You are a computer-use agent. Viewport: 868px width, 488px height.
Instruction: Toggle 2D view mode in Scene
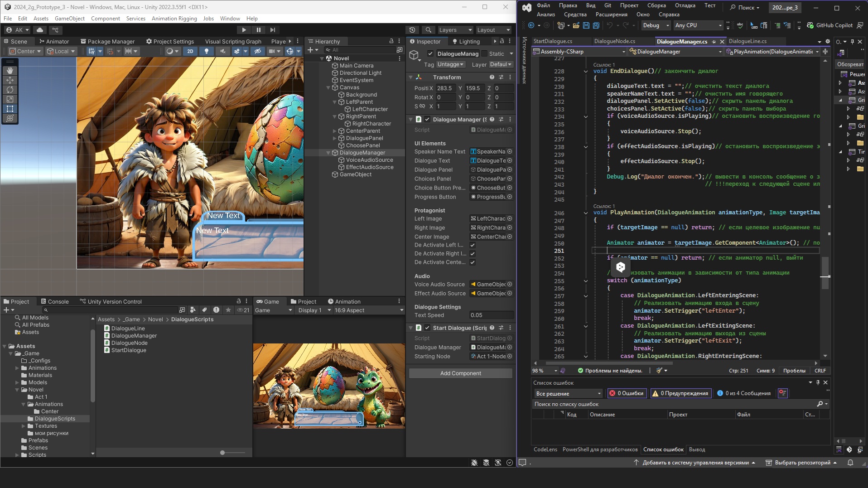click(190, 51)
